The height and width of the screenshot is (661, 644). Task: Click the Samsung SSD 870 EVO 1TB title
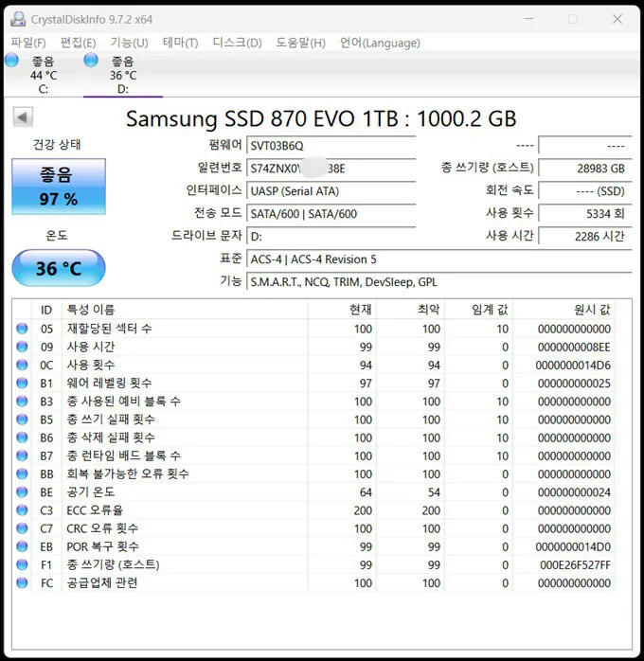[321, 118]
